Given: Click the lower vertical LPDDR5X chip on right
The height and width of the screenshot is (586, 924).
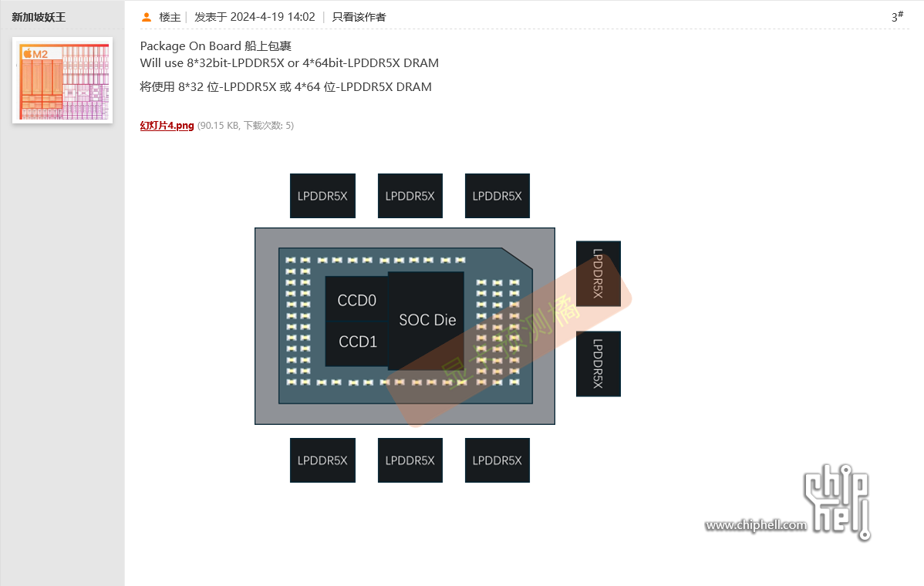Looking at the screenshot, I should coord(598,364).
